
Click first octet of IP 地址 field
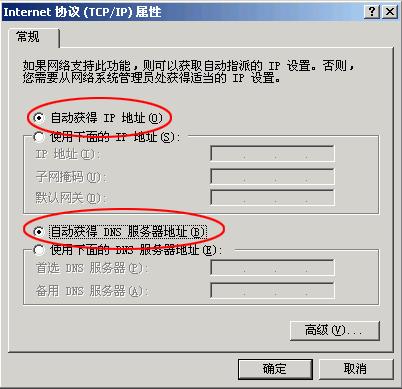point(228,154)
